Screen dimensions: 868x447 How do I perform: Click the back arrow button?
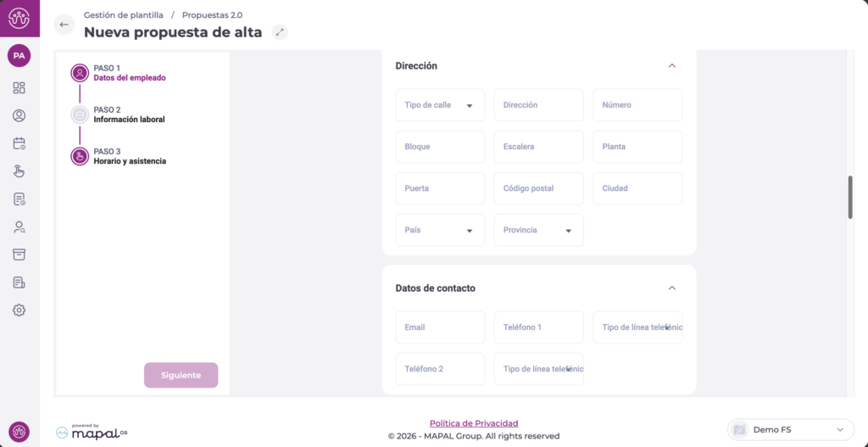[64, 25]
